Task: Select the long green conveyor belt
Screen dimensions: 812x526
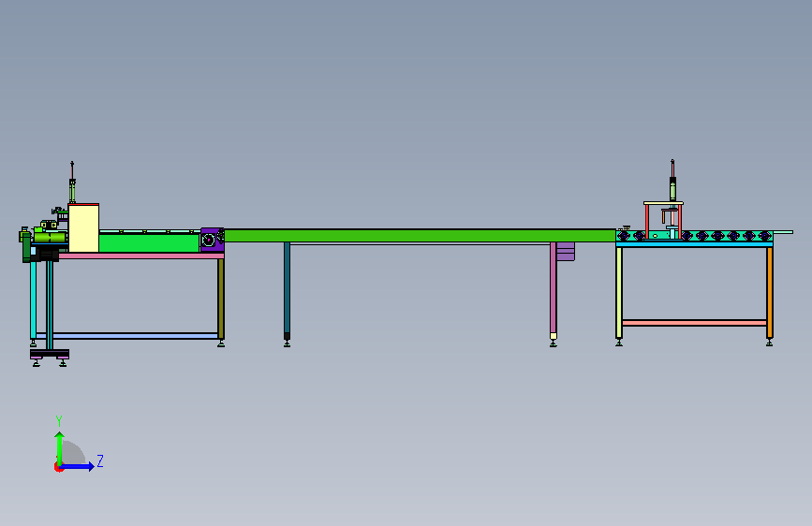Action: click(x=420, y=236)
